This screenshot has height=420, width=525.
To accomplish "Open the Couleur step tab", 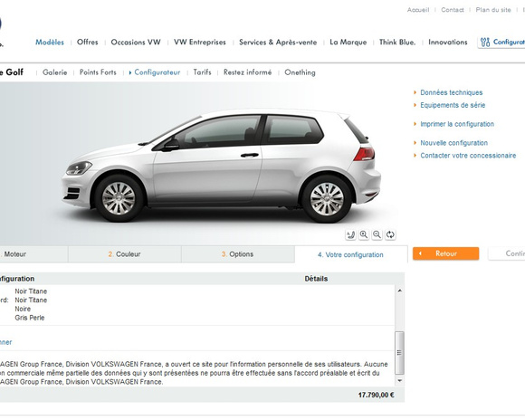I will (x=124, y=254).
